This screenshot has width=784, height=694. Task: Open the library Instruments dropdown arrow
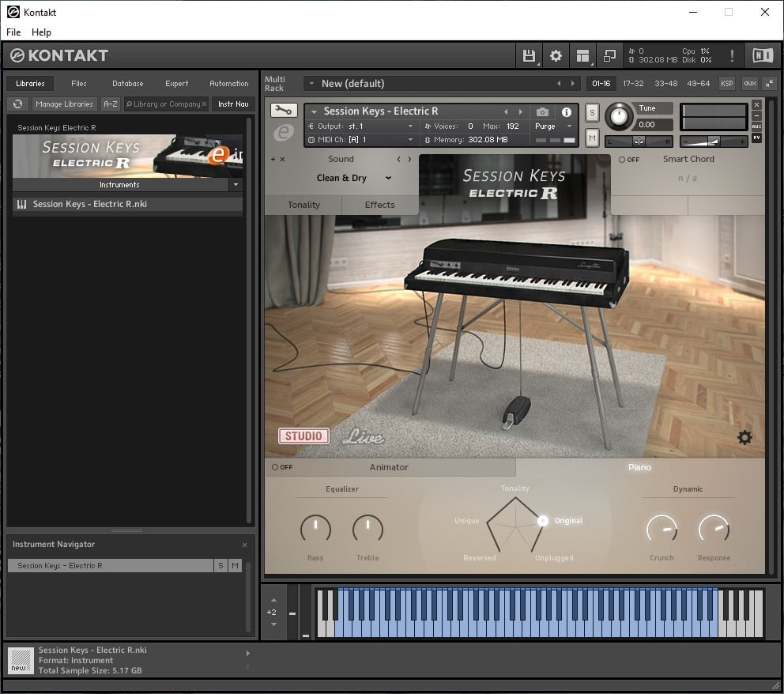[x=236, y=184]
